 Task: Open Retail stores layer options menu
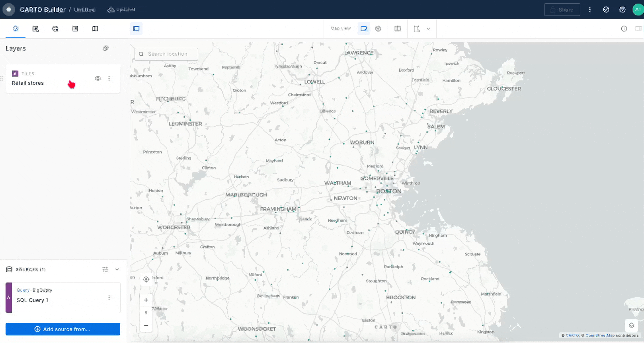109,78
